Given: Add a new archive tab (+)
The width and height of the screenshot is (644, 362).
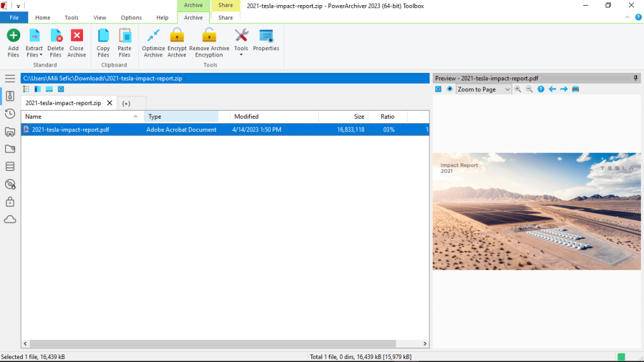Looking at the screenshot, I should tap(126, 104).
